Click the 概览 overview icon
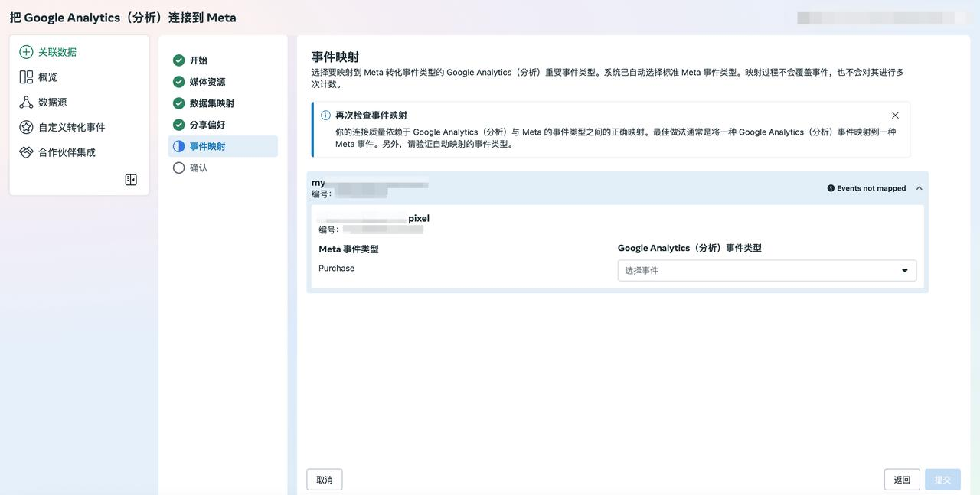Image resolution: width=980 pixels, height=495 pixels. tap(26, 77)
